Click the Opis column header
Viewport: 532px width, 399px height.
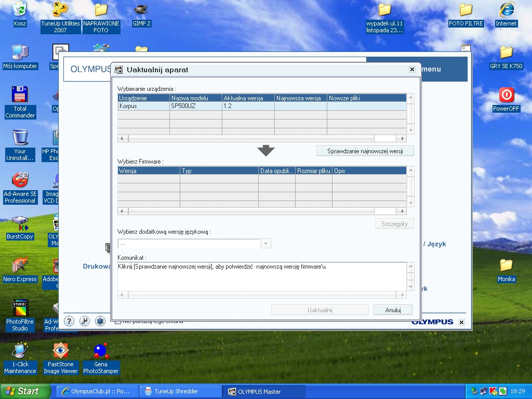pyautogui.click(x=369, y=170)
